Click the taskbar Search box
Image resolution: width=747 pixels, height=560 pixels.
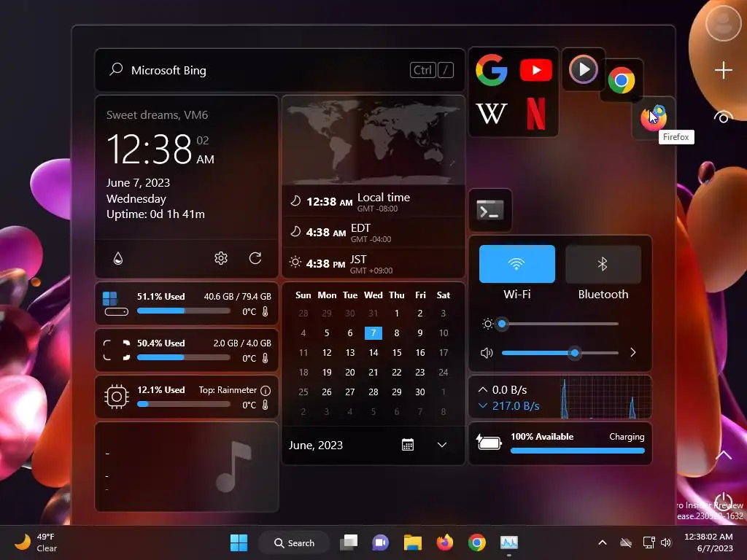click(294, 542)
